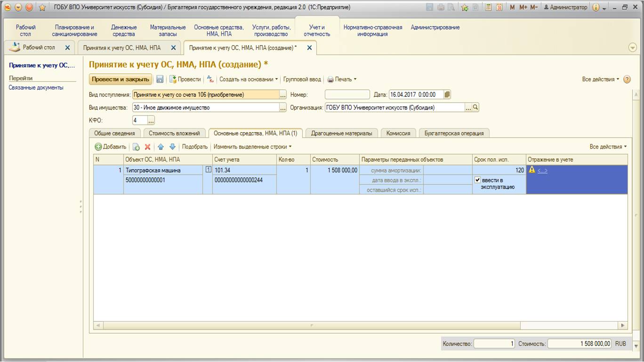
Task: Open the calendar icon in title bar
Action: [x=499, y=8]
